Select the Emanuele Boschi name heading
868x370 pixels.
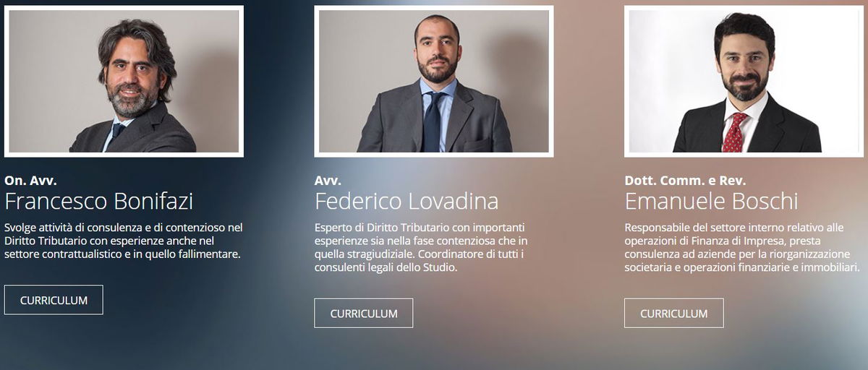(712, 201)
